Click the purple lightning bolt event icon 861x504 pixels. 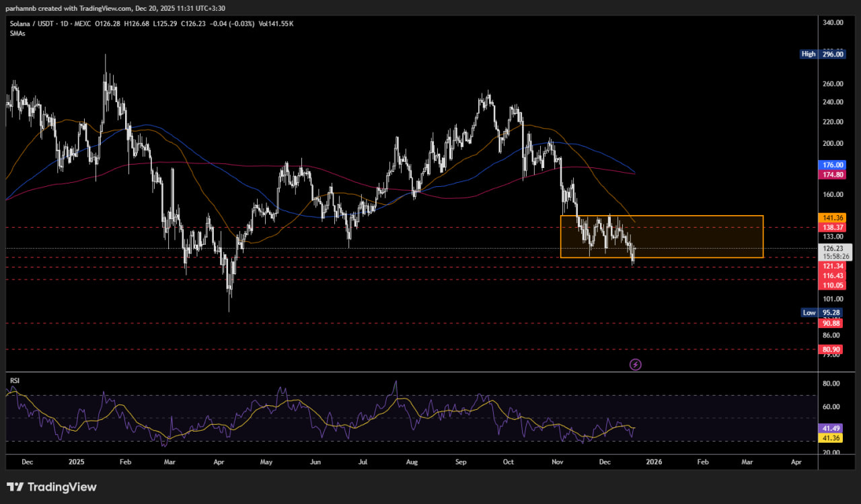click(635, 364)
